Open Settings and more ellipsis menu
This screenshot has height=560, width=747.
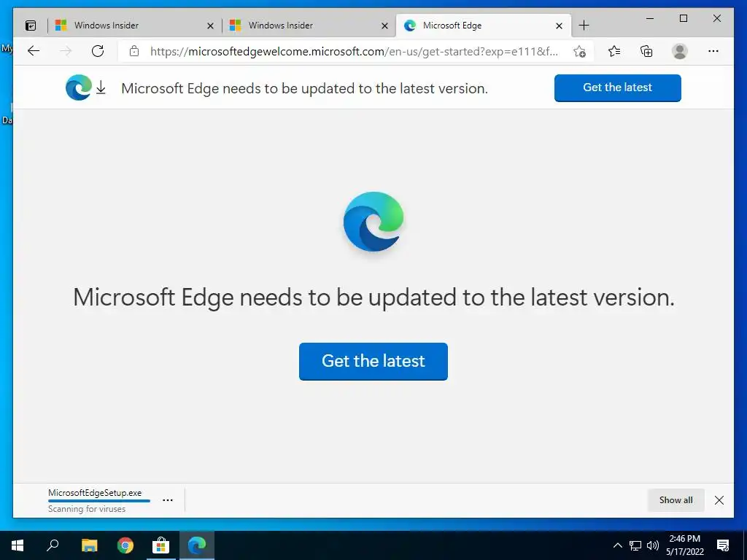pos(713,51)
